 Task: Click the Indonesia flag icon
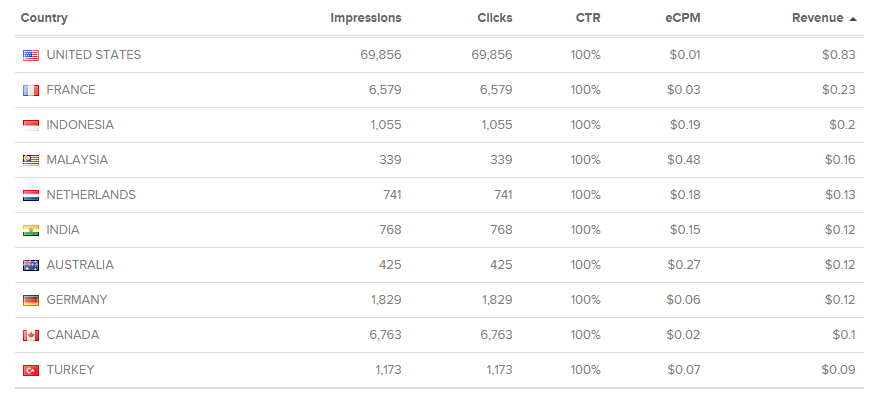pyautogui.click(x=31, y=125)
